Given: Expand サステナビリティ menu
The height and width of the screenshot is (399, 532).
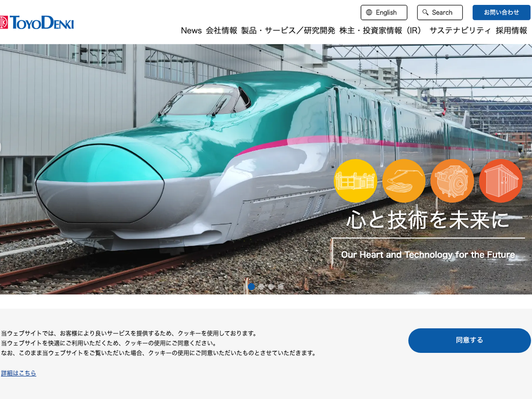Looking at the screenshot, I should pyautogui.click(x=460, y=31).
